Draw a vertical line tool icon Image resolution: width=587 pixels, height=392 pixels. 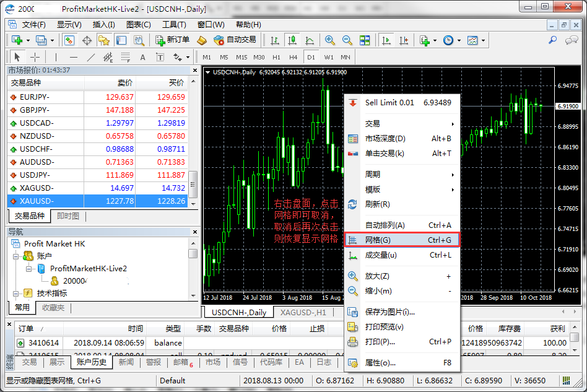56,57
